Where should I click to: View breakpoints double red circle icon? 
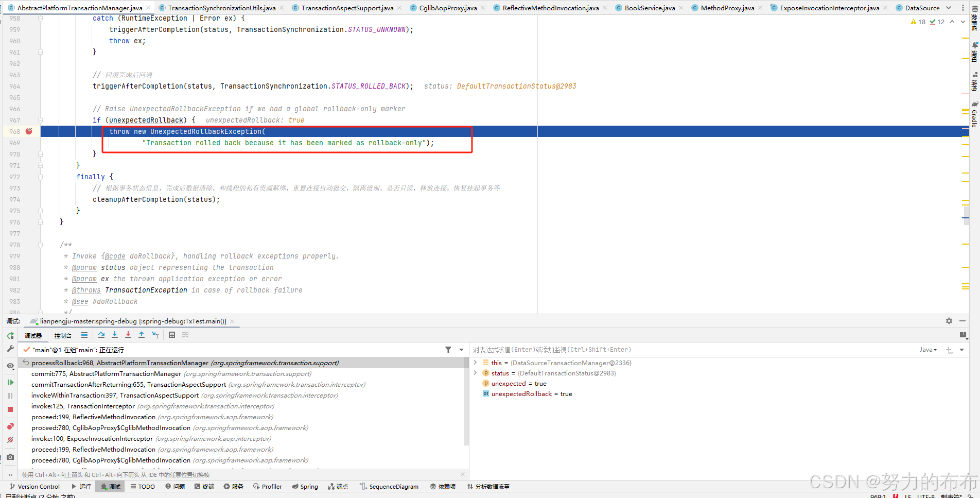coord(10,426)
